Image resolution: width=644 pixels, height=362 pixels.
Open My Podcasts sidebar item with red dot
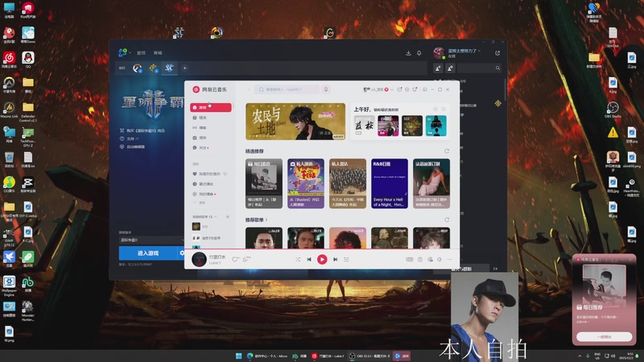point(211,194)
